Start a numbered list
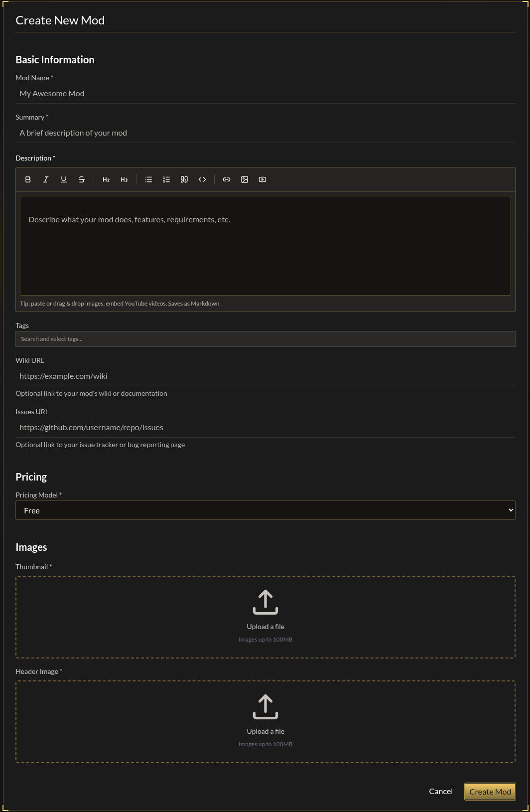The width and height of the screenshot is (530, 812). click(166, 179)
